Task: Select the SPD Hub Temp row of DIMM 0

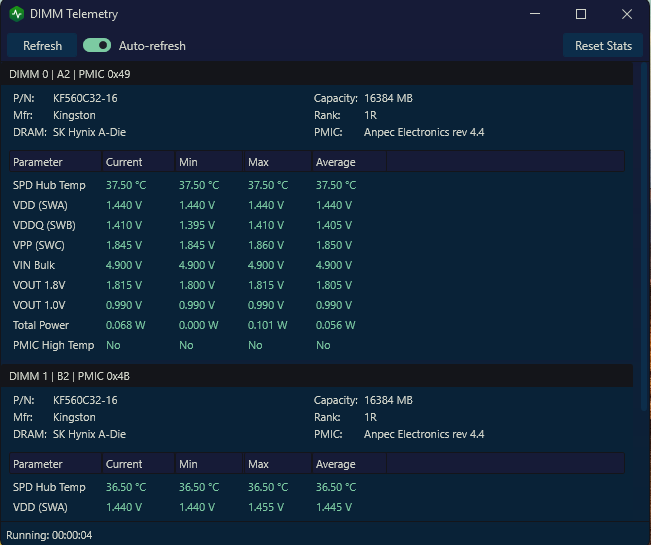Action: click(317, 185)
